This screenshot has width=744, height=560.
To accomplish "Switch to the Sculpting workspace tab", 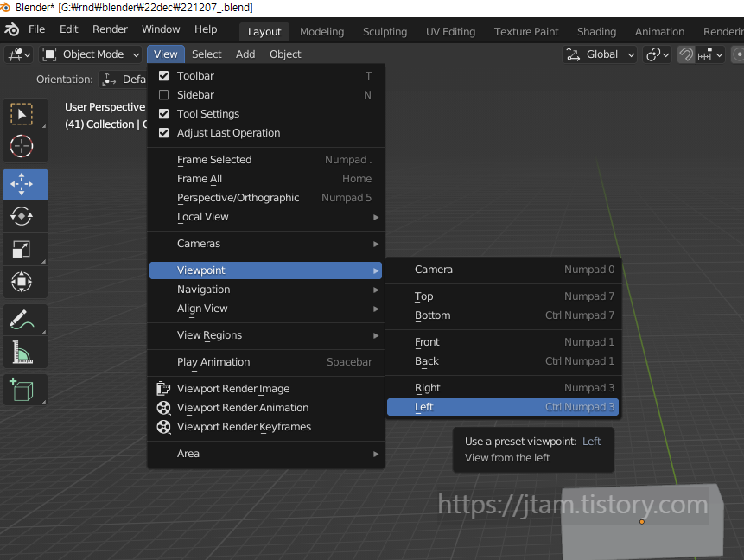I will 385,32.
